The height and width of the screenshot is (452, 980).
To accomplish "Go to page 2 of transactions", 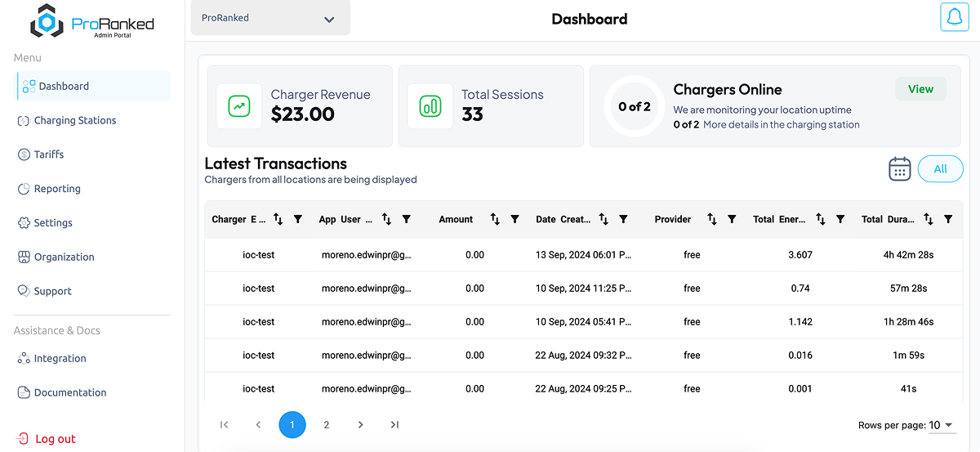I will pos(327,425).
